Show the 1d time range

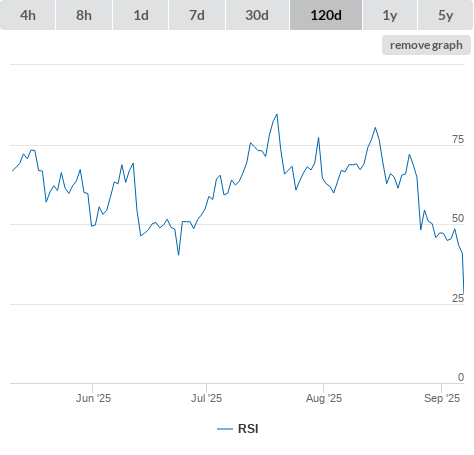click(141, 15)
